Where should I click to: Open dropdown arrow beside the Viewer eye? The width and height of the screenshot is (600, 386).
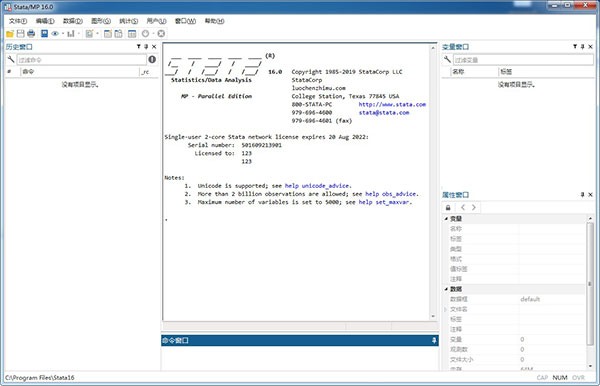[x=62, y=34]
